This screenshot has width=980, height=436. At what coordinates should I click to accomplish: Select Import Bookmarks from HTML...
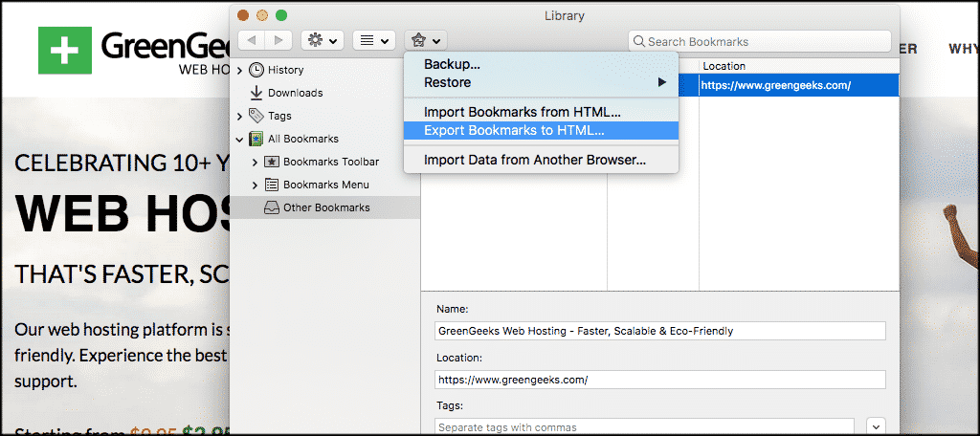(x=542, y=113)
